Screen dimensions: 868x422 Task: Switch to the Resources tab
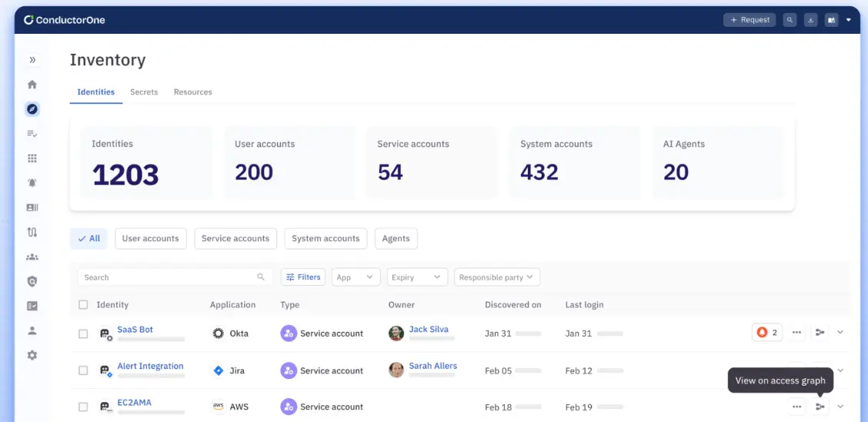coord(192,92)
